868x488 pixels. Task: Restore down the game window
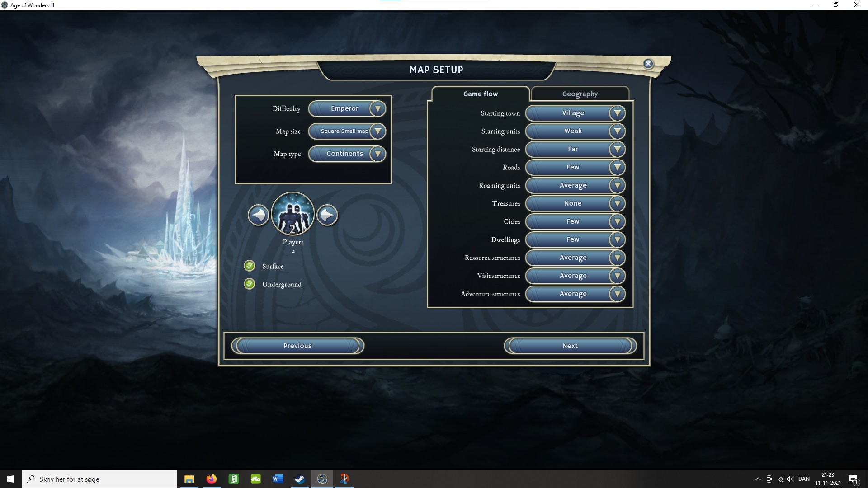[836, 5]
